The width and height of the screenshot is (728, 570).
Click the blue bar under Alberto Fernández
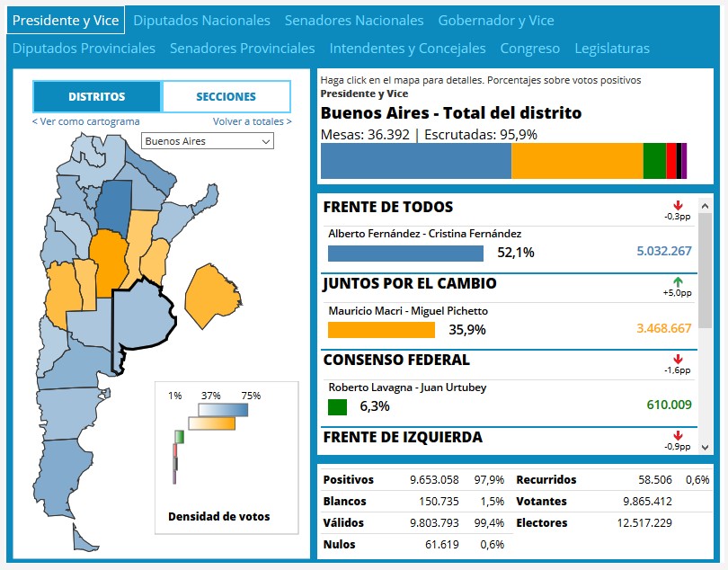coord(406,253)
